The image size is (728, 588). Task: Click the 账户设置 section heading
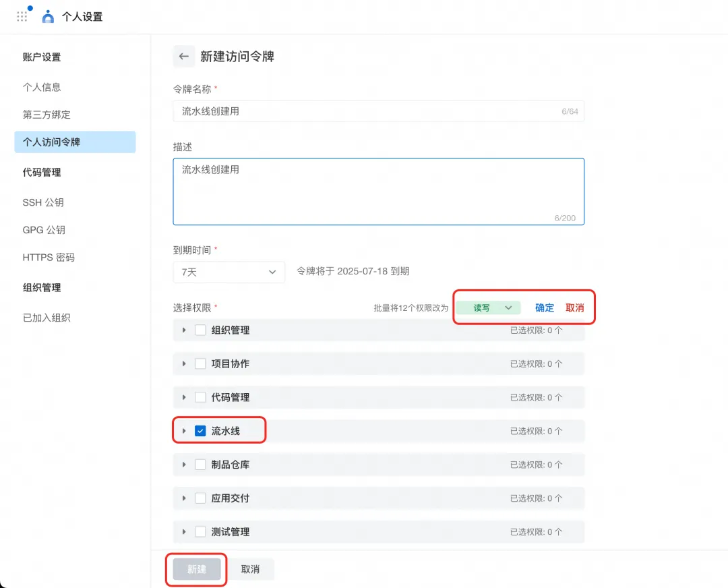click(x=42, y=57)
